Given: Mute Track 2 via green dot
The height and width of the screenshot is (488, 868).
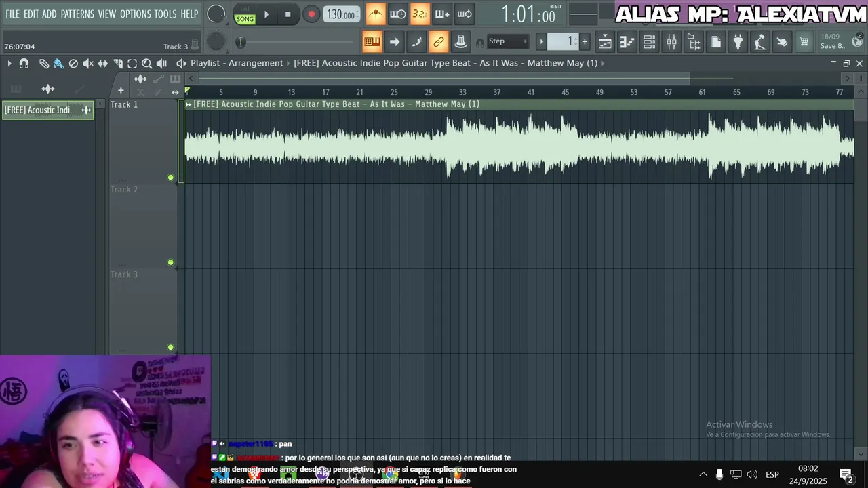Looking at the screenshot, I should coord(170,262).
